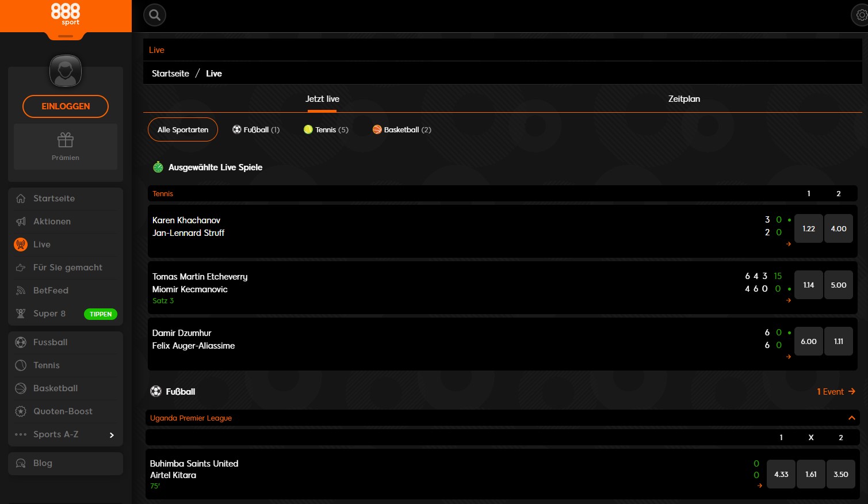Collapse the sidebar handle under 888 logo
The width and height of the screenshot is (868, 504).
point(66,36)
